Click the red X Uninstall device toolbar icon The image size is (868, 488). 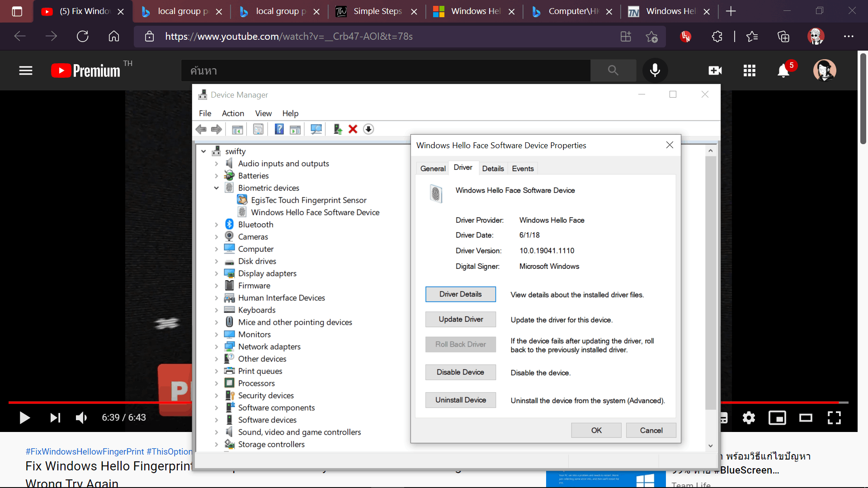click(353, 129)
